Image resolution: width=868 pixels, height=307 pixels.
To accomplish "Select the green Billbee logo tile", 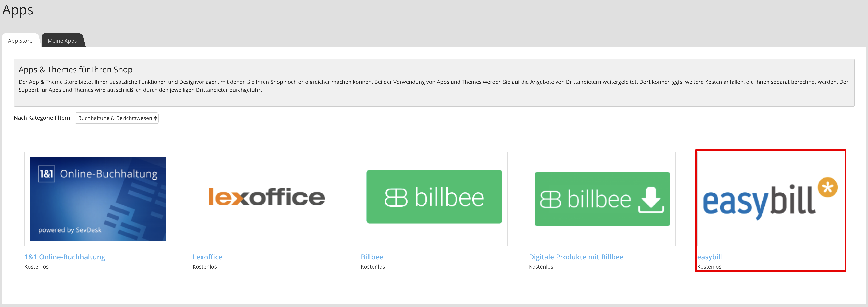I will pos(434,199).
